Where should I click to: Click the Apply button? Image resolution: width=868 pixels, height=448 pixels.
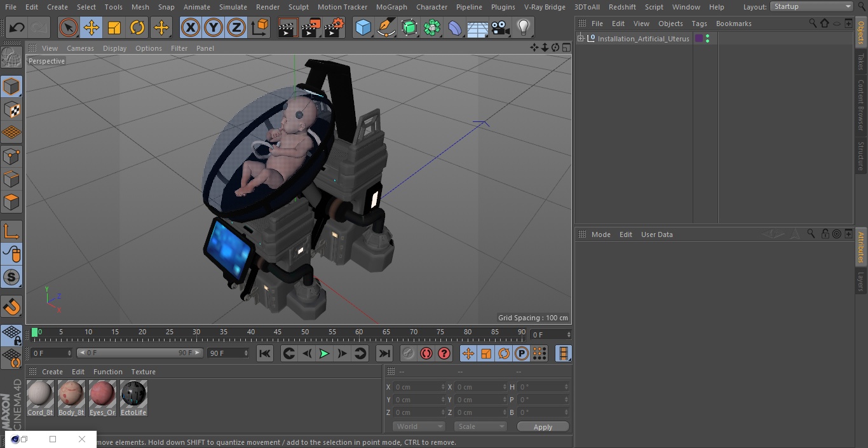(543, 427)
